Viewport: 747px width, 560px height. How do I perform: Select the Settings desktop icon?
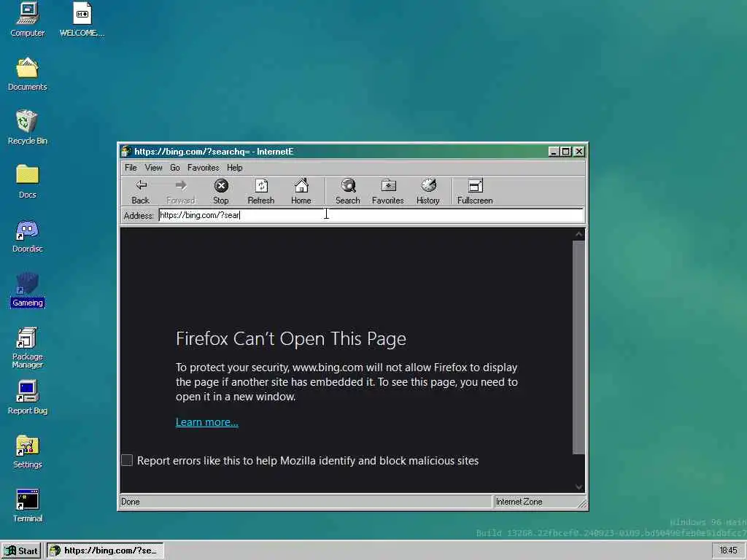[x=28, y=452]
